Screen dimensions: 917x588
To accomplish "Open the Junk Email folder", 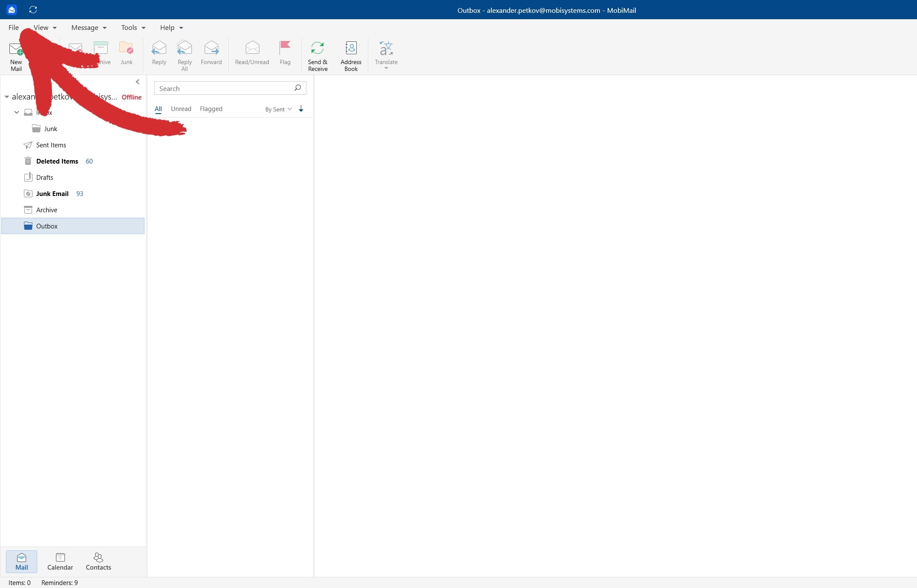I will click(x=53, y=193).
